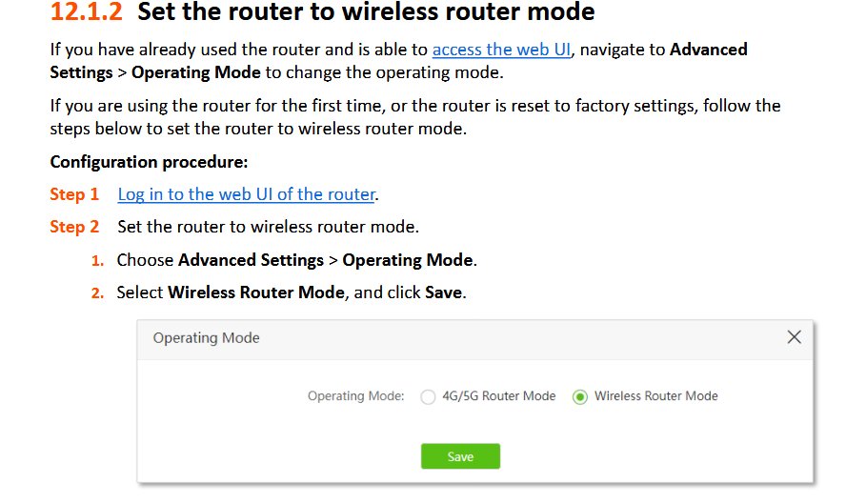Screen dimensions: 866x504
Task: Click the "Operating Mode:" field label in dialog
Action: (355, 396)
